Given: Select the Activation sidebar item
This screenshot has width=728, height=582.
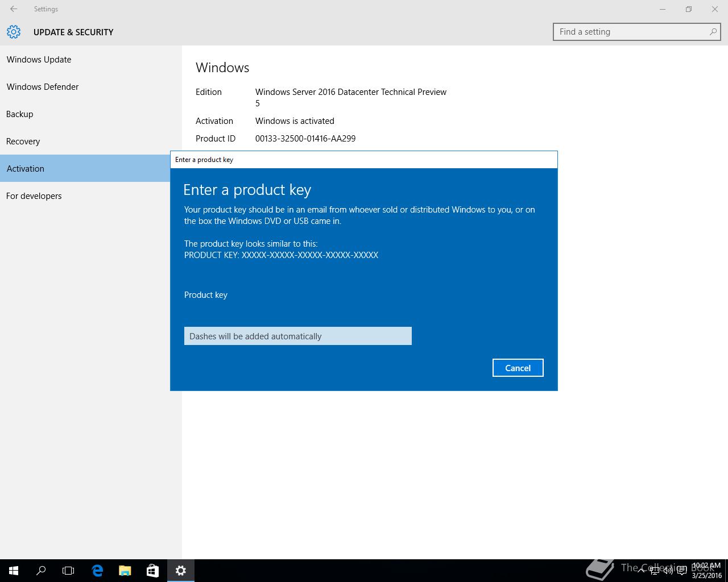Looking at the screenshot, I should click(x=85, y=168).
